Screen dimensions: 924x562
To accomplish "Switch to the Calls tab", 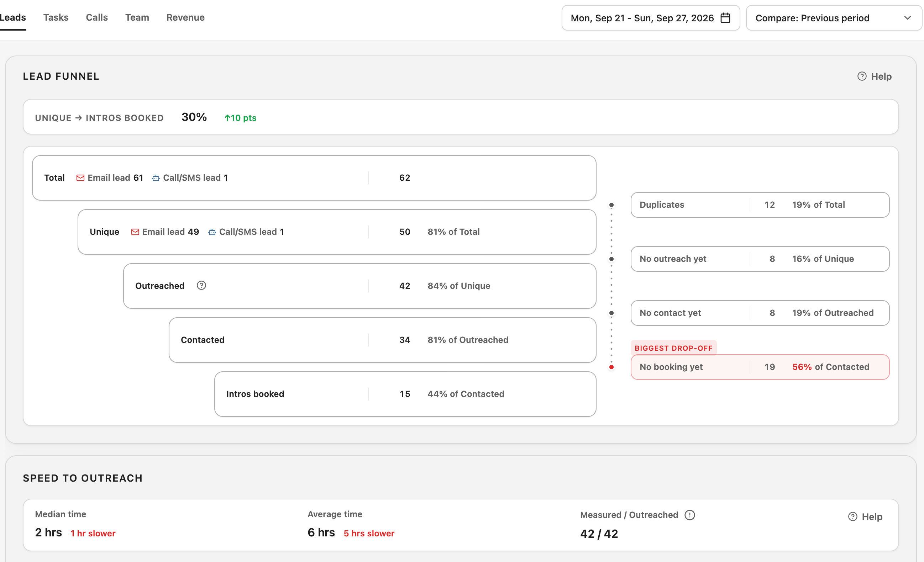I will coord(97,17).
